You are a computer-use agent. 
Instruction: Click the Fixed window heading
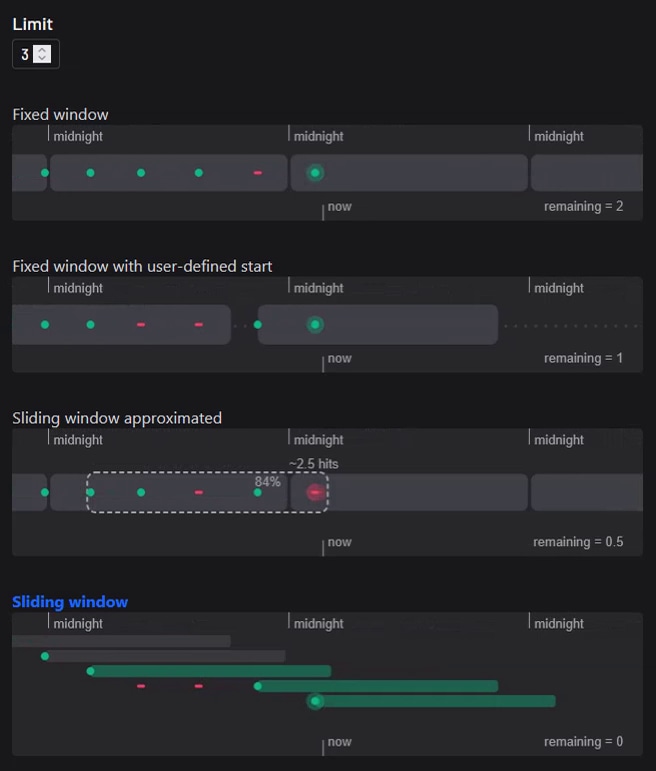point(60,114)
